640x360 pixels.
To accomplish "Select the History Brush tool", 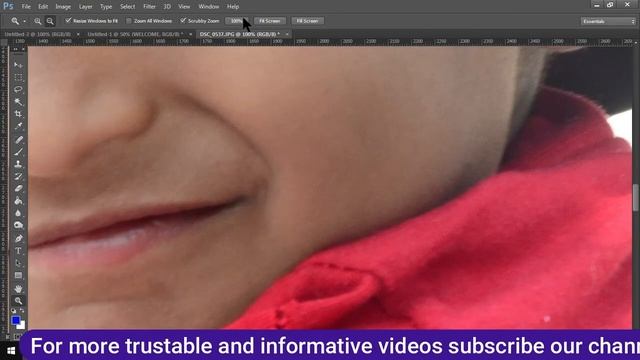I will click(18, 176).
